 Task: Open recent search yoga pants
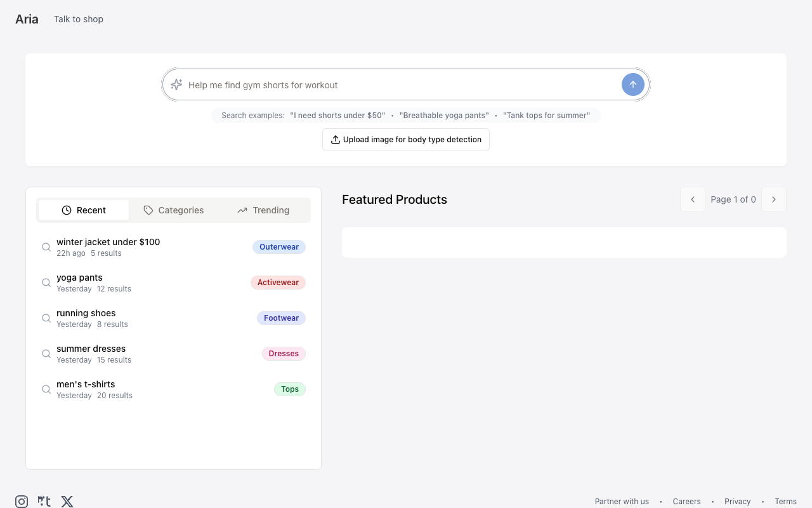point(173,283)
